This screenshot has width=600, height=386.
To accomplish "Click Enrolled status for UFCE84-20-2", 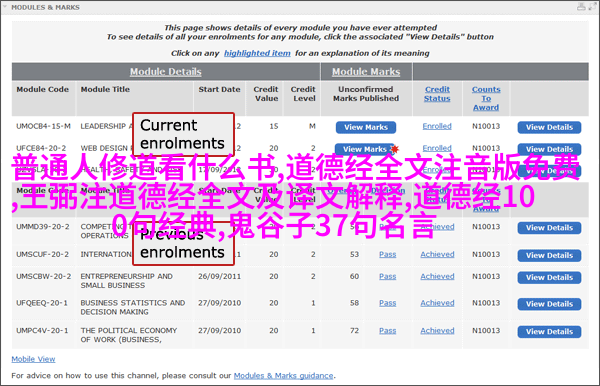I will click(x=437, y=148).
